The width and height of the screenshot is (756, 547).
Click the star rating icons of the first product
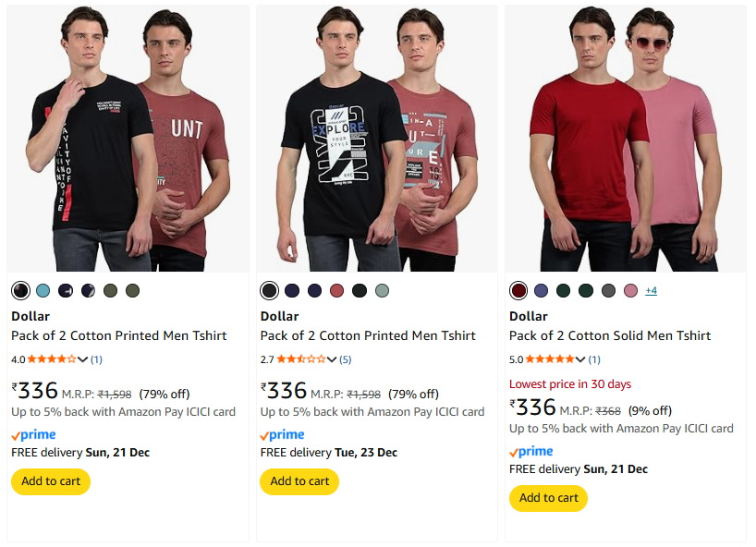pyautogui.click(x=52, y=359)
